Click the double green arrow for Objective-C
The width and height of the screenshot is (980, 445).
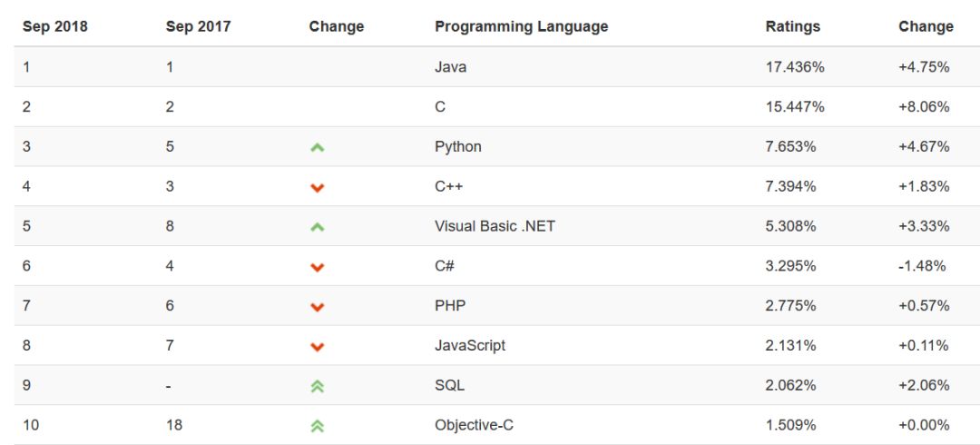318,426
